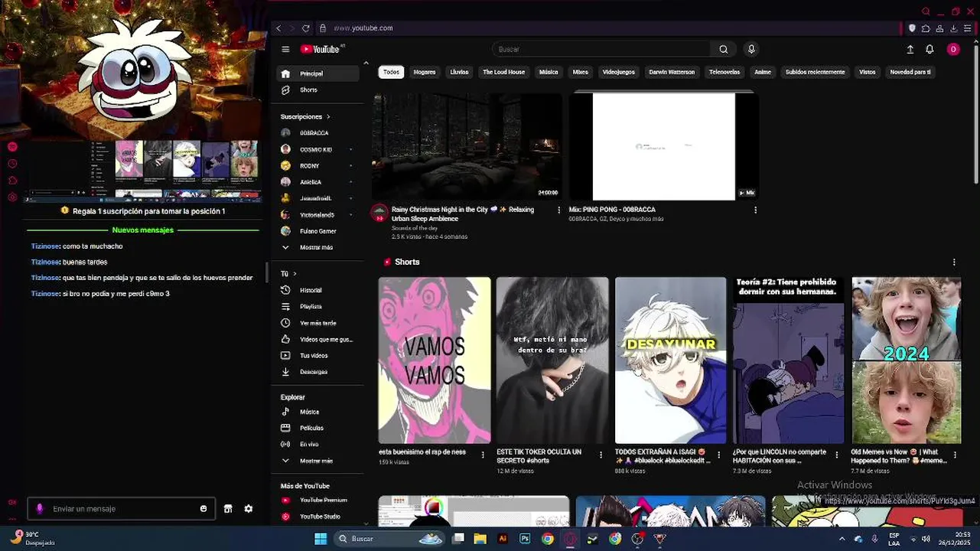This screenshot has width=980, height=551.
Task: Open the browser extensions puzzle icon
Action: tap(926, 28)
